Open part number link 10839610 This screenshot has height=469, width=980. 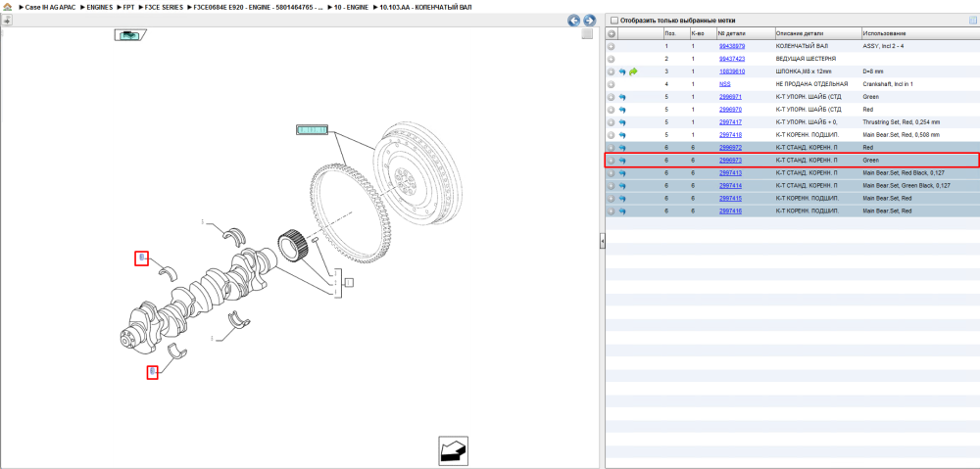pyautogui.click(x=732, y=71)
